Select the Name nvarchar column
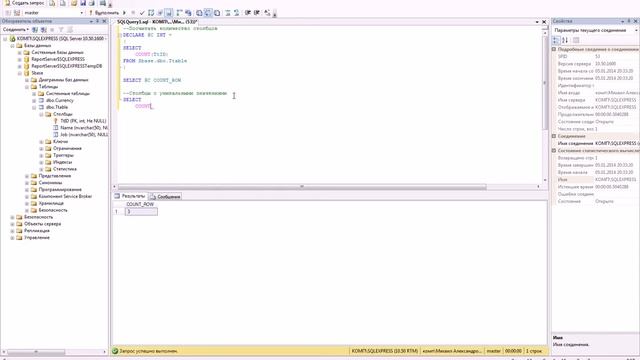640x360 pixels. pyautogui.click(x=84, y=128)
